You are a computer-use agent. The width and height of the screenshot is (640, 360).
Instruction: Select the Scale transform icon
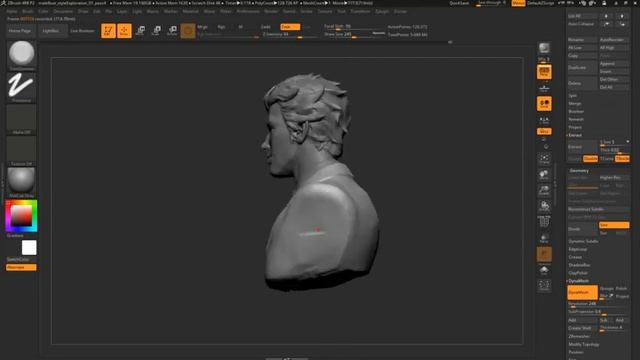(156, 31)
